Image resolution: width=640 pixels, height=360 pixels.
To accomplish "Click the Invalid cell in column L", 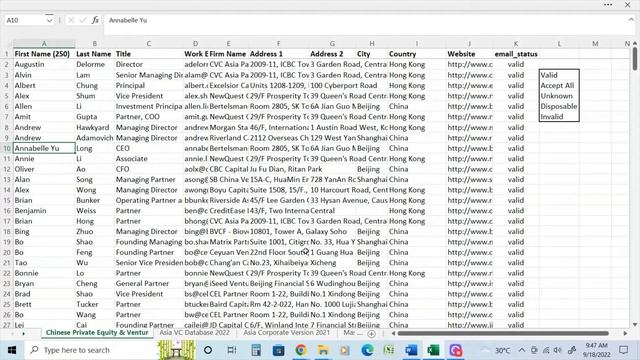I will 559,117.
